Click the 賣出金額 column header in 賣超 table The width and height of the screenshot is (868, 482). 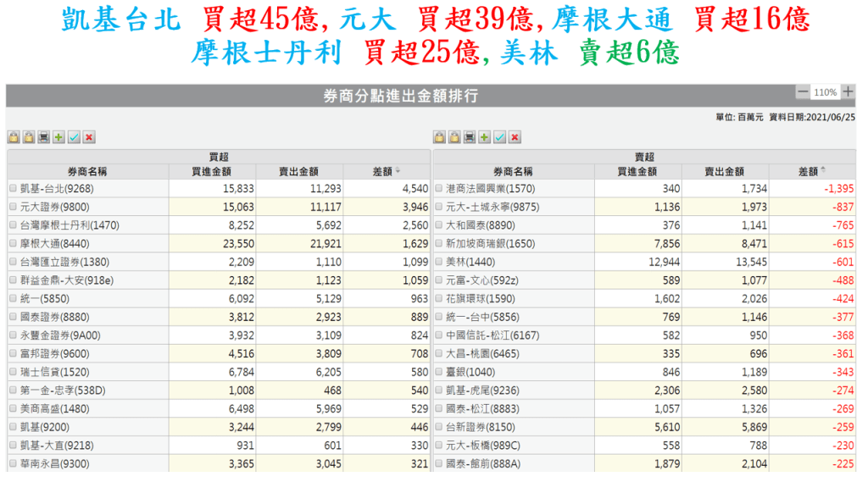[x=724, y=171]
